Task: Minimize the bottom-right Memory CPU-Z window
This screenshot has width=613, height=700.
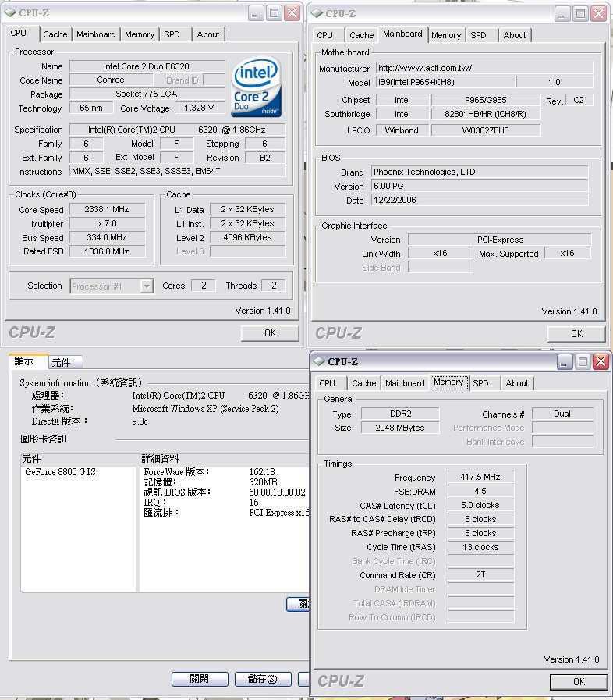Action: [x=565, y=361]
